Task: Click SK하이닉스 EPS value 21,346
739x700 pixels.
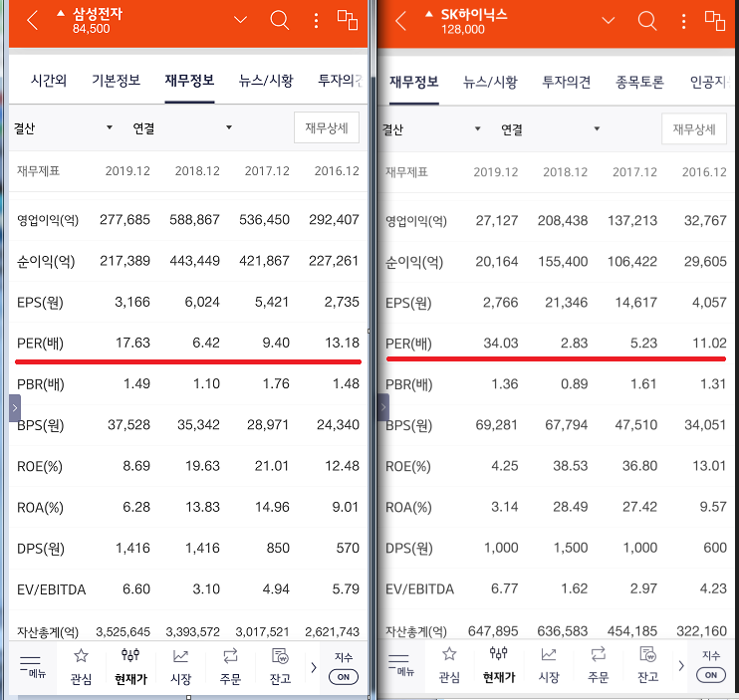Action: pyautogui.click(x=566, y=303)
